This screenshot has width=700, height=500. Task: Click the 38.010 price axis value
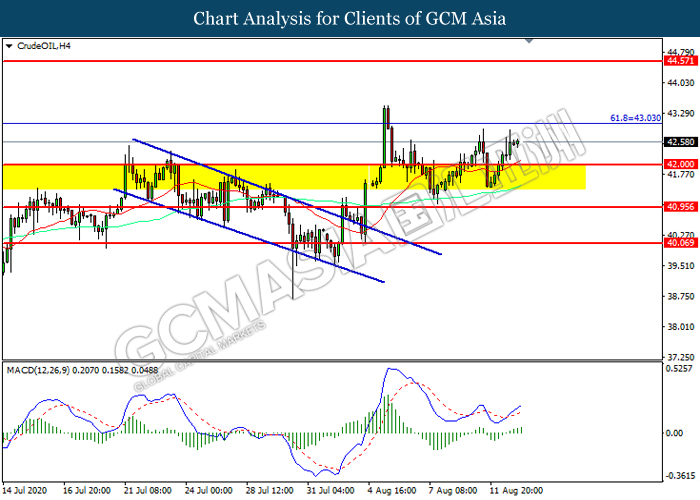coord(681,327)
